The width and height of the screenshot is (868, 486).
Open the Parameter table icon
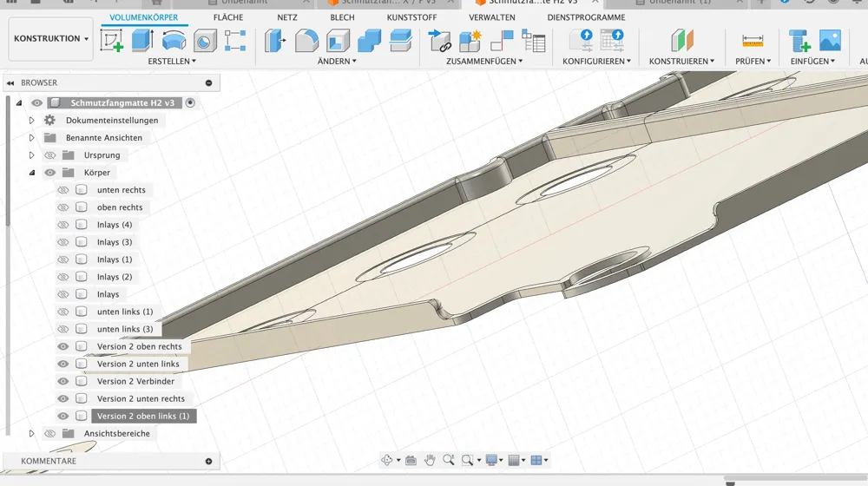point(534,41)
